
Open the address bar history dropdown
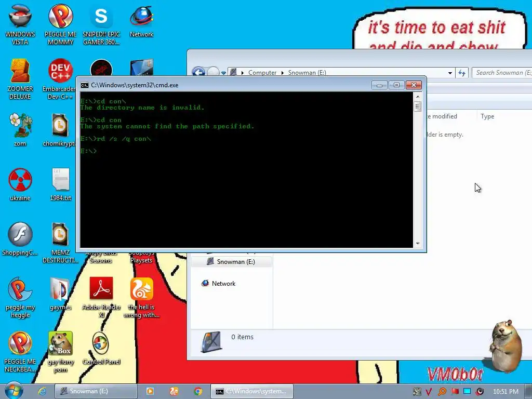450,73
